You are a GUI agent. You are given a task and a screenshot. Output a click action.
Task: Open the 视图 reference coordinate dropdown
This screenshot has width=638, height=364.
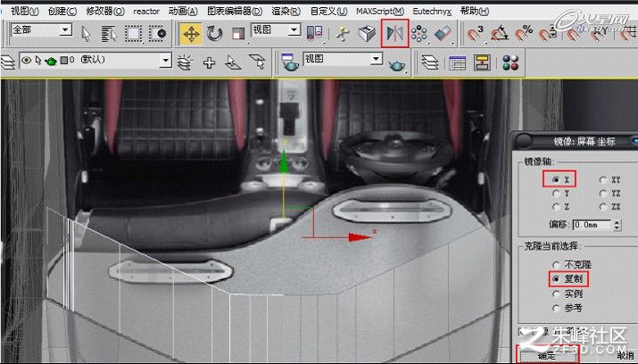(294, 29)
